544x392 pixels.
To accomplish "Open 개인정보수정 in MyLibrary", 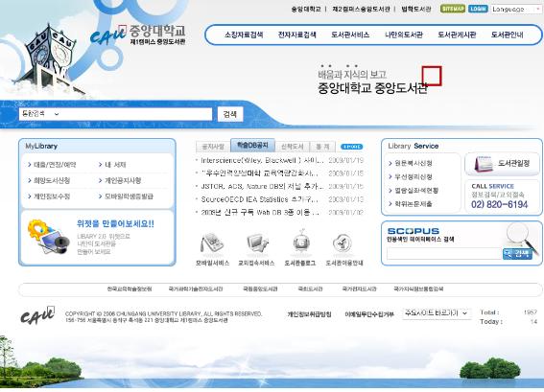I will (x=52, y=196).
